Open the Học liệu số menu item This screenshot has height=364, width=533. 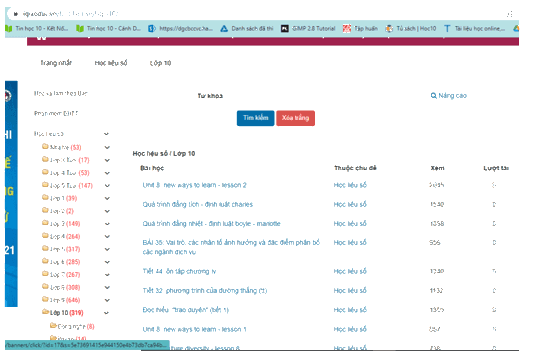[x=111, y=63]
